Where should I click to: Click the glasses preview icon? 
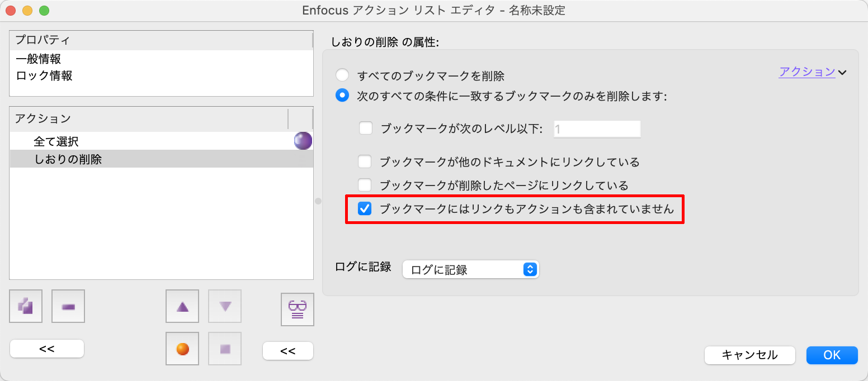click(x=298, y=309)
